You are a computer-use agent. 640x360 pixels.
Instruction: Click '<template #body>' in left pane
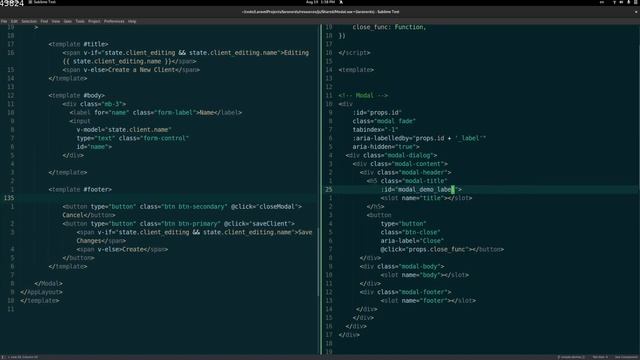point(77,96)
